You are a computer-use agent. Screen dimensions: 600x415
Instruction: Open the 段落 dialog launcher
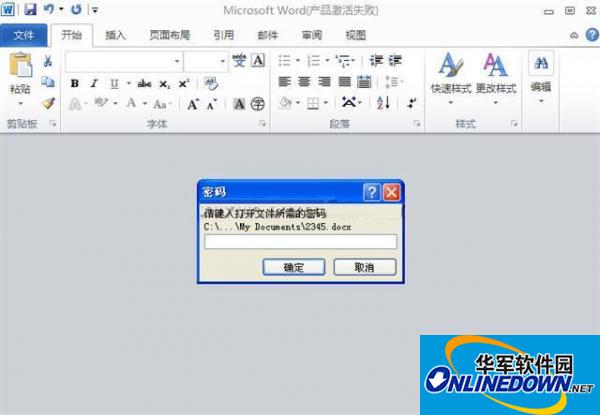417,124
